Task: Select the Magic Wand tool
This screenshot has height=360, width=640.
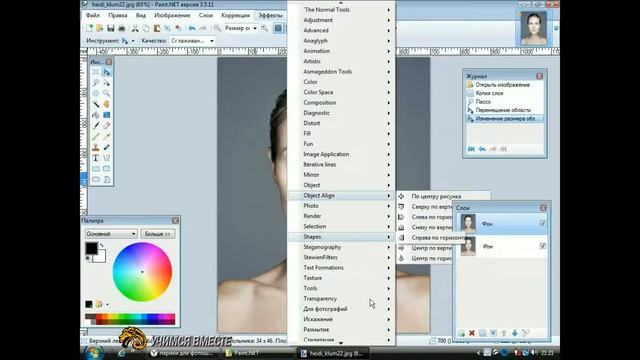Action: coord(96,104)
